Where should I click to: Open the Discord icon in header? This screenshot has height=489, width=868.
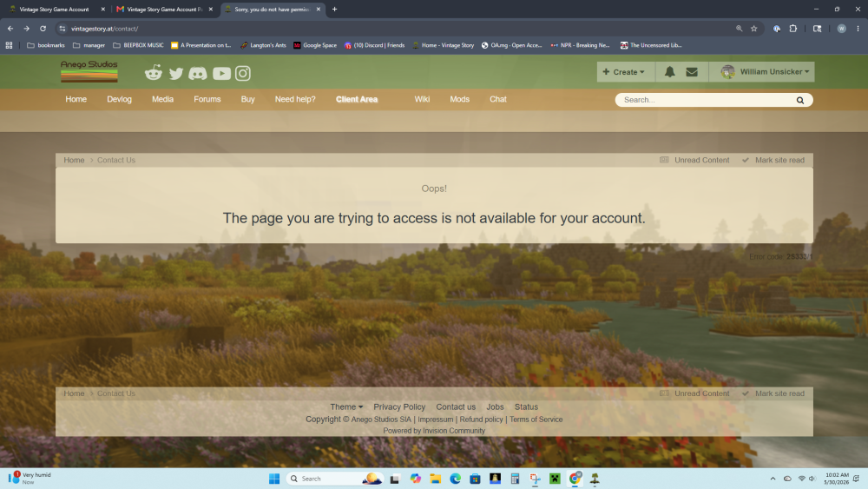point(198,73)
